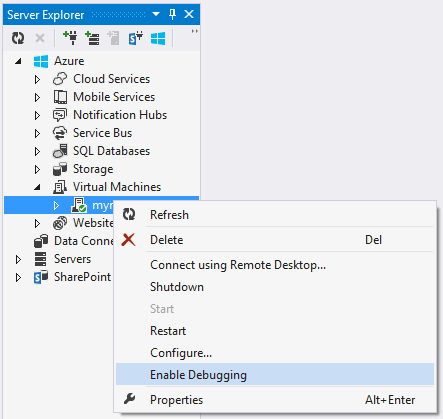
Task: Open toolbar overflow chevron in Server Explorer
Action: 194,31
